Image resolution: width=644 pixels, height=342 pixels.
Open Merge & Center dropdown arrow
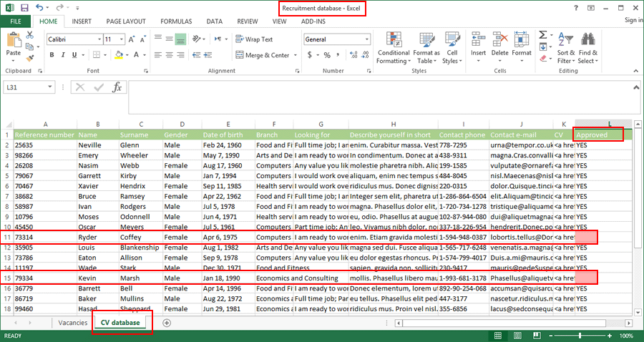point(296,55)
